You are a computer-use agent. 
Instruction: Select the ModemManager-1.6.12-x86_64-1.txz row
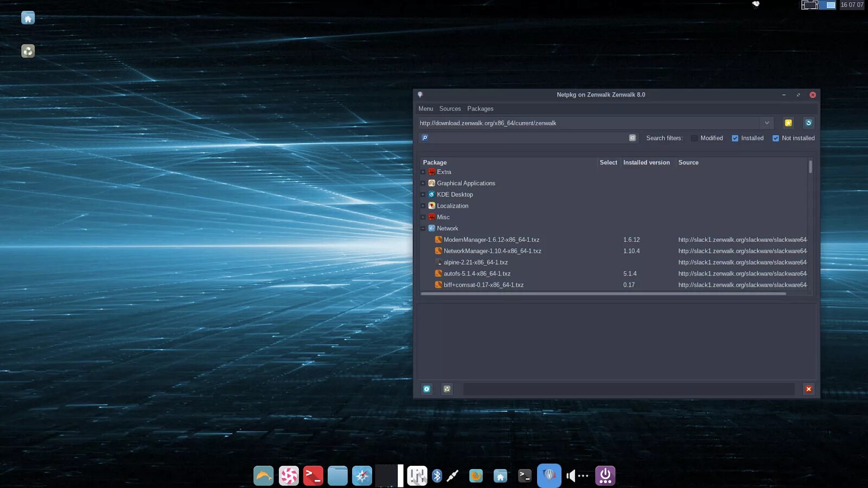click(614, 240)
